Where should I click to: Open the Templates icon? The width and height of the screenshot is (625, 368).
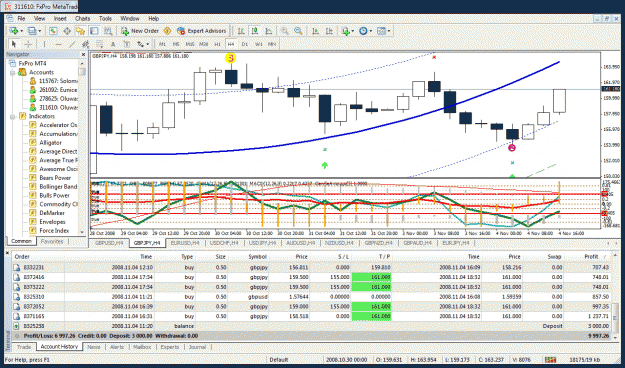tap(381, 31)
